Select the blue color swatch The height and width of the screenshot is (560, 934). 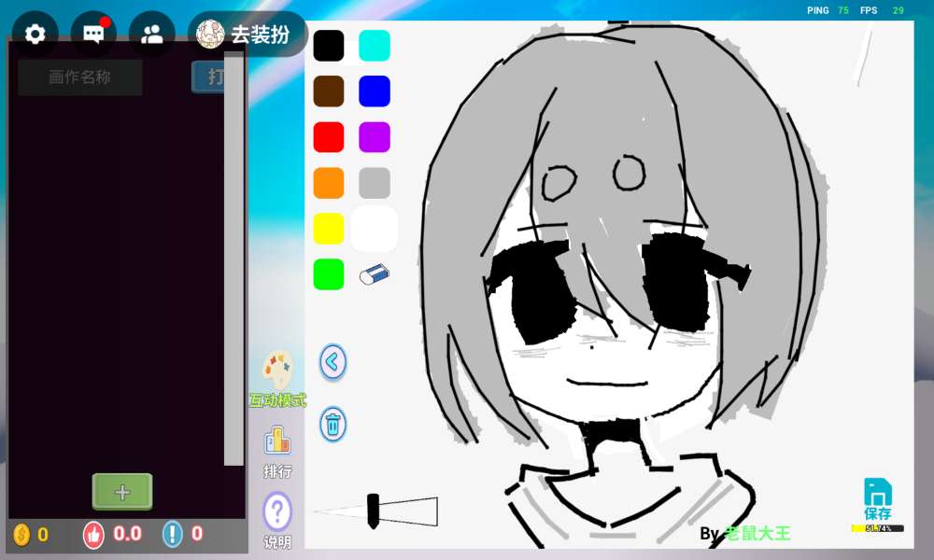point(375,91)
